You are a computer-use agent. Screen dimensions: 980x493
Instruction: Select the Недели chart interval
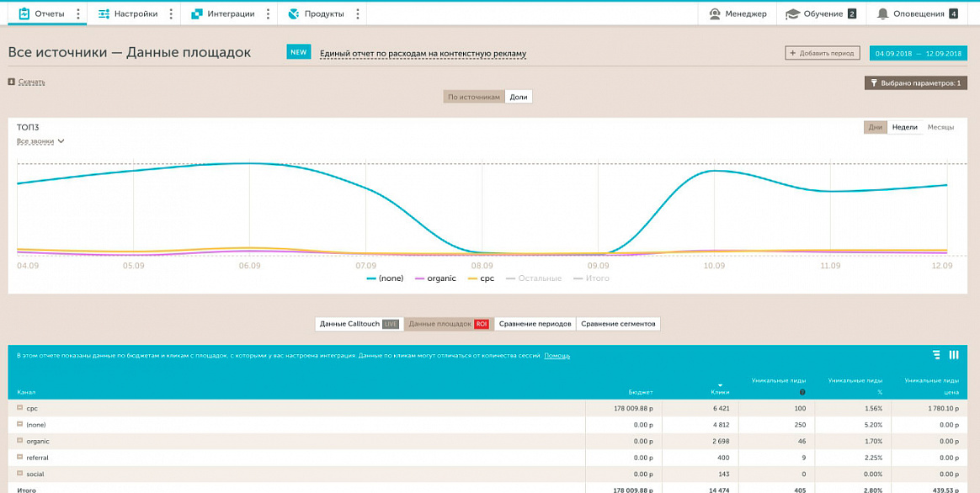coord(904,128)
